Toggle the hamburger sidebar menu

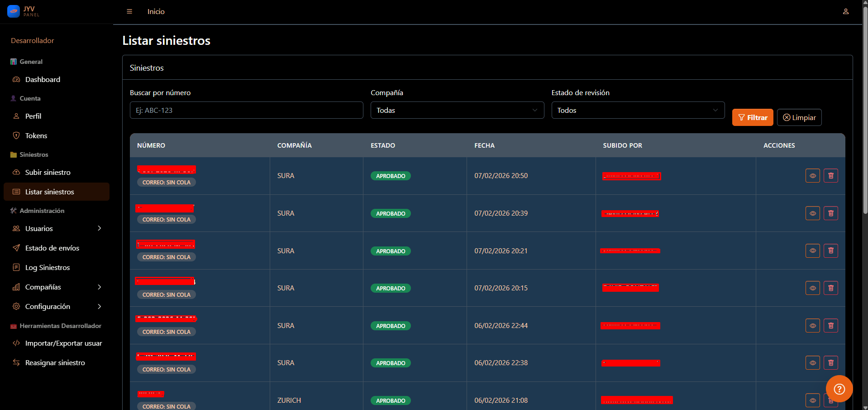tap(129, 12)
